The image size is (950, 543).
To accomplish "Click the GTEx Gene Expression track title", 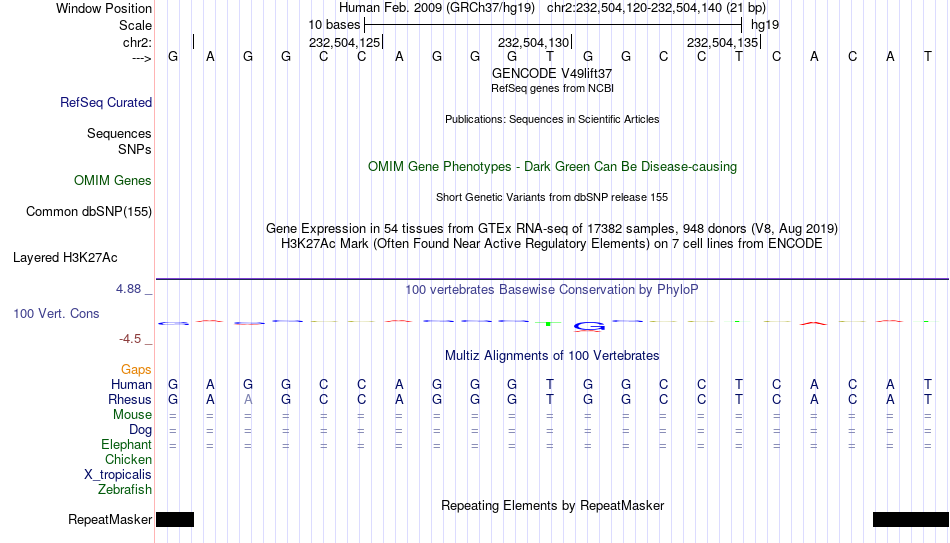I will click(x=552, y=228).
